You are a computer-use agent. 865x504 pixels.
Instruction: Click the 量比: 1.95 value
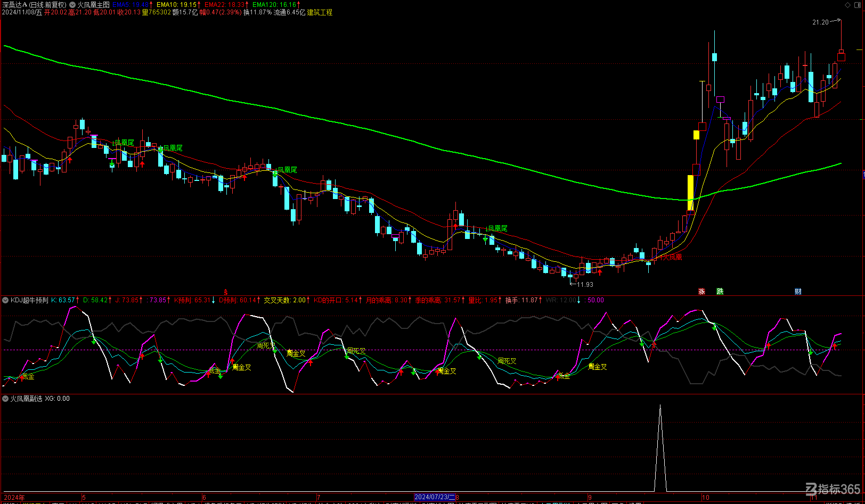point(483,300)
